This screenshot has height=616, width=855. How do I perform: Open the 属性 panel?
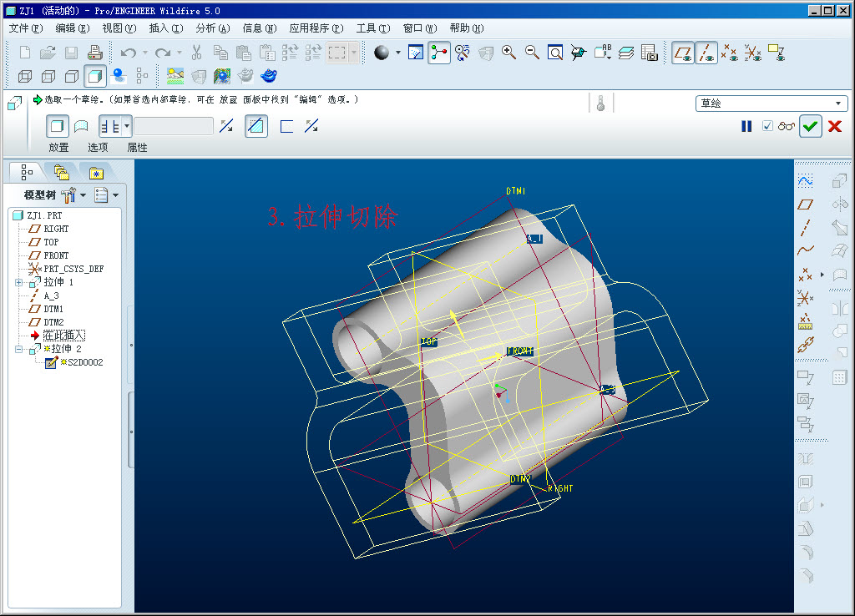coord(137,148)
